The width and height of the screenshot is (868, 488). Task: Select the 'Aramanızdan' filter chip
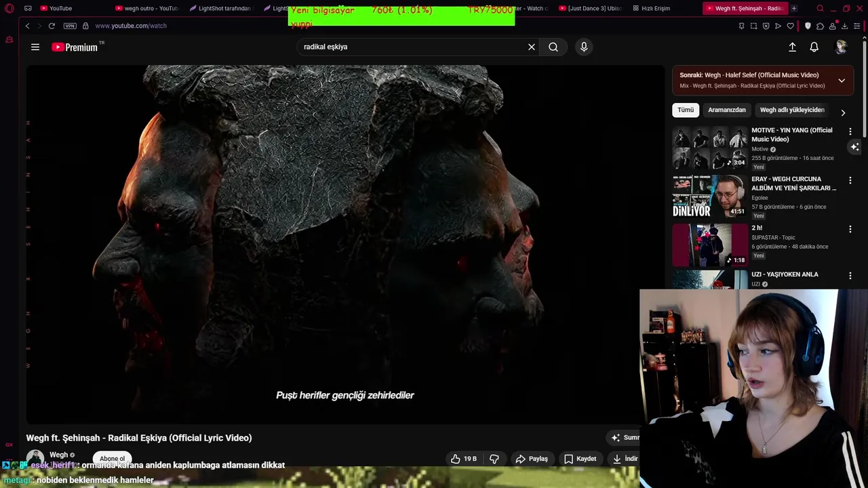tap(727, 110)
